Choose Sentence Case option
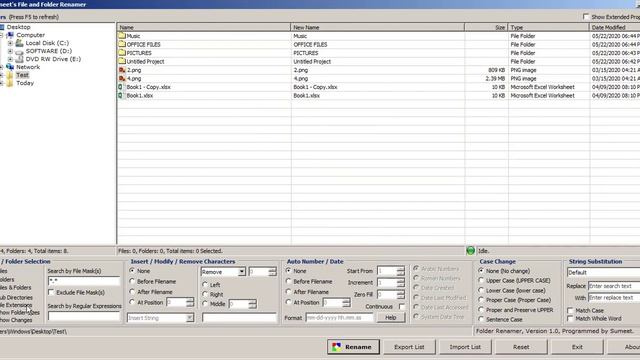640x360 pixels. pos(481,319)
